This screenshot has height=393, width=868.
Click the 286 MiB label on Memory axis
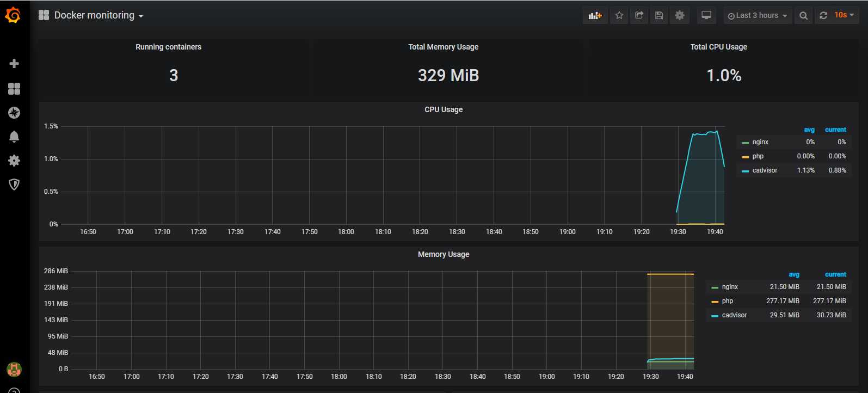point(56,271)
